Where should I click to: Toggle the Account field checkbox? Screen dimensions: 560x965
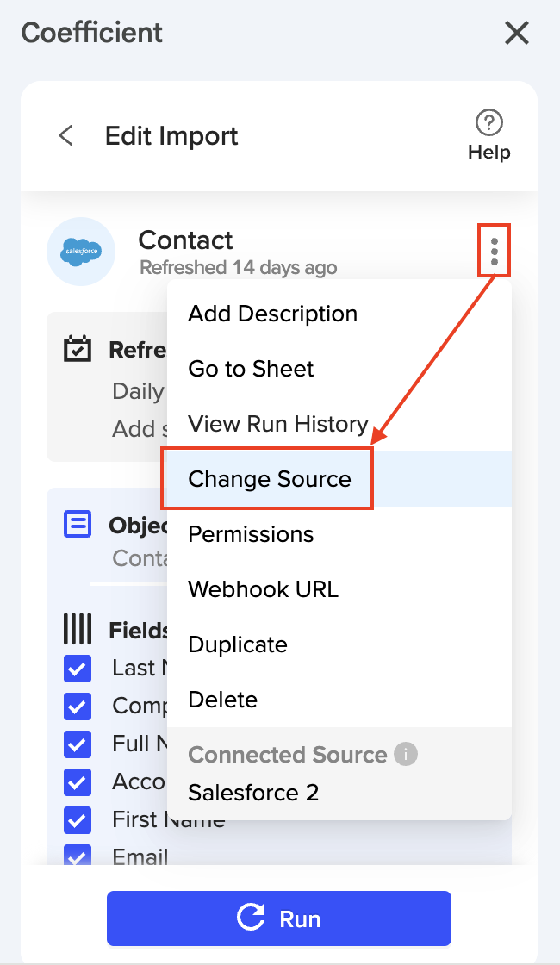click(78, 781)
